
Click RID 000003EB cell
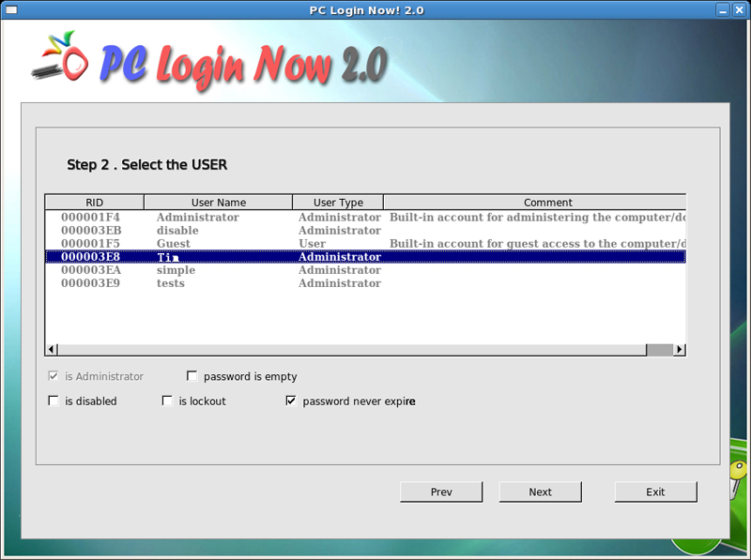(91, 231)
